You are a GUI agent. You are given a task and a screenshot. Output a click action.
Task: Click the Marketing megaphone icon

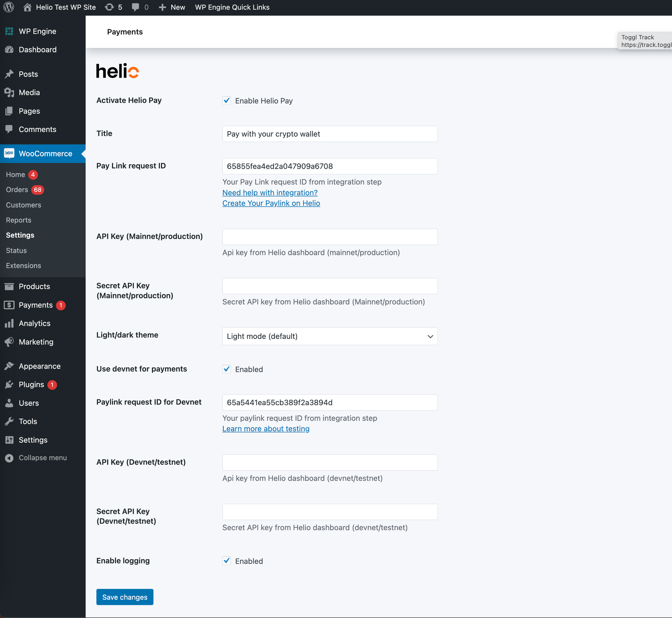[x=9, y=342]
